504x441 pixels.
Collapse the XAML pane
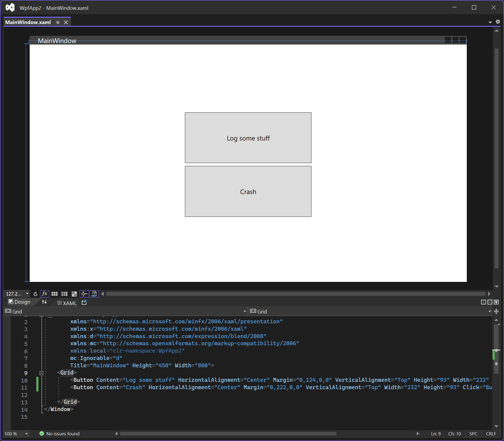tap(496, 302)
